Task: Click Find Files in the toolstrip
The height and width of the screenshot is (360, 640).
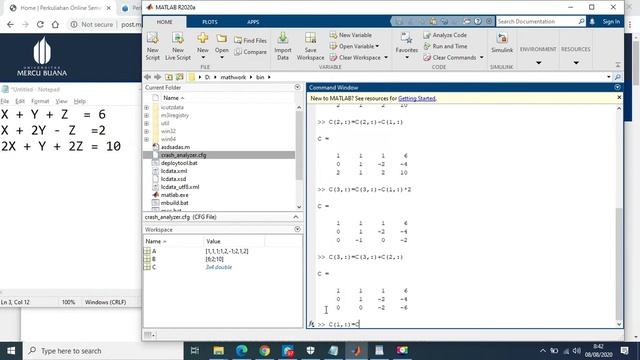Action: [251, 40]
